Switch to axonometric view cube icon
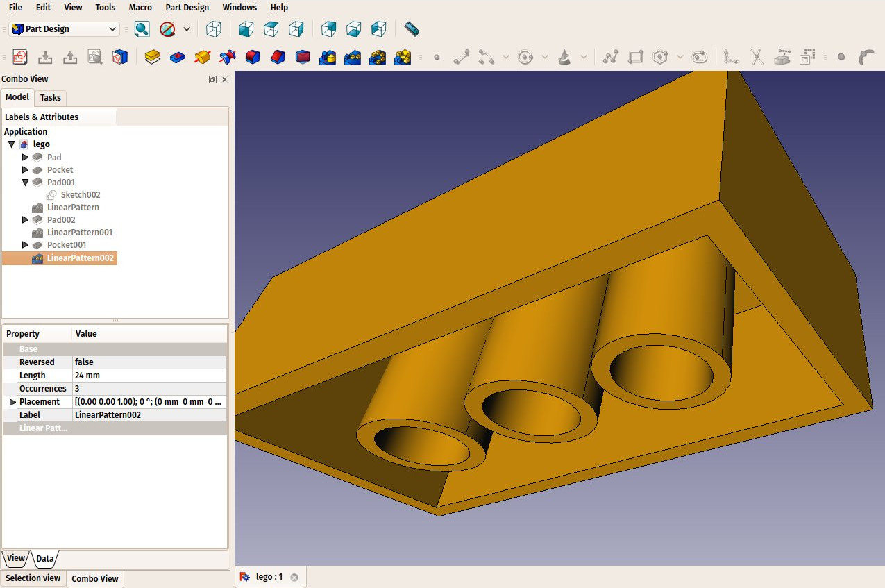The image size is (885, 588). click(x=214, y=29)
